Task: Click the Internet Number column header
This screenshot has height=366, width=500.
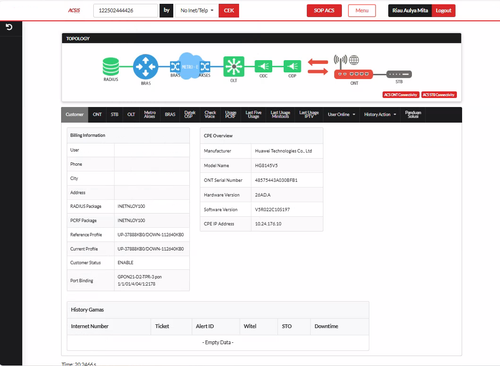Action: 90,326
